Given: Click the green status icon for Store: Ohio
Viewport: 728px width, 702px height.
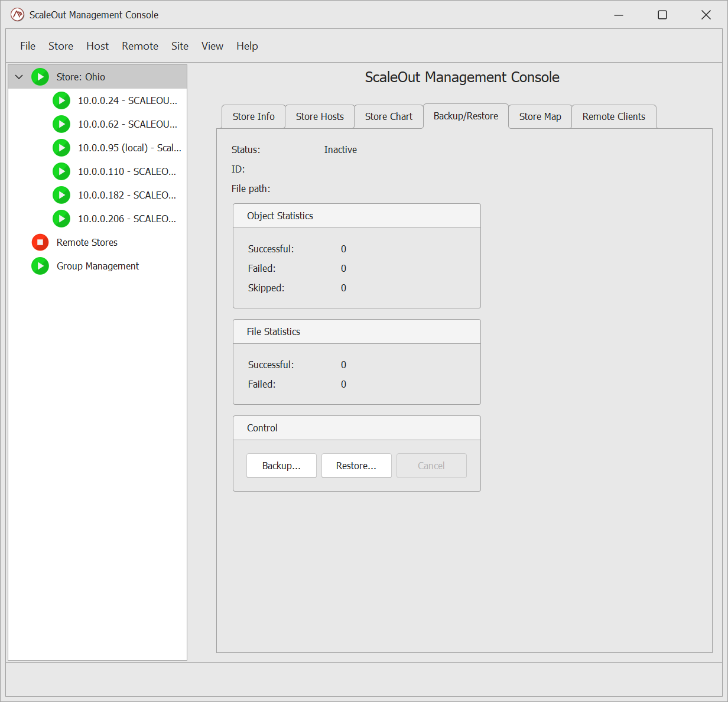Looking at the screenshot, I should (40, 77).
